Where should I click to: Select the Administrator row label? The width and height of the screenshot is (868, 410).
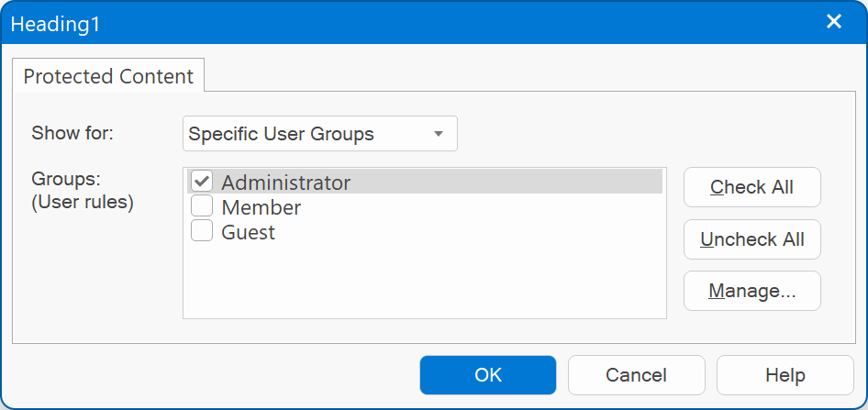click(x=285, y=182)
